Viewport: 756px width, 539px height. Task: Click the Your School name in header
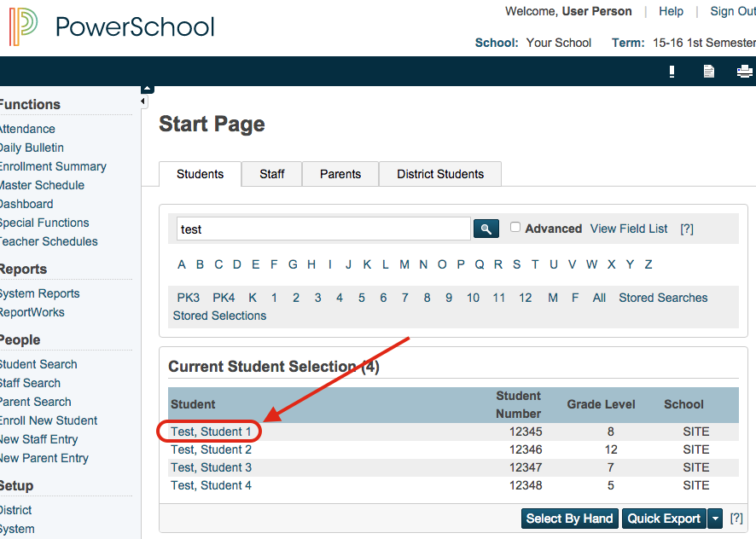pyautogui.click(x=558, y=43)
